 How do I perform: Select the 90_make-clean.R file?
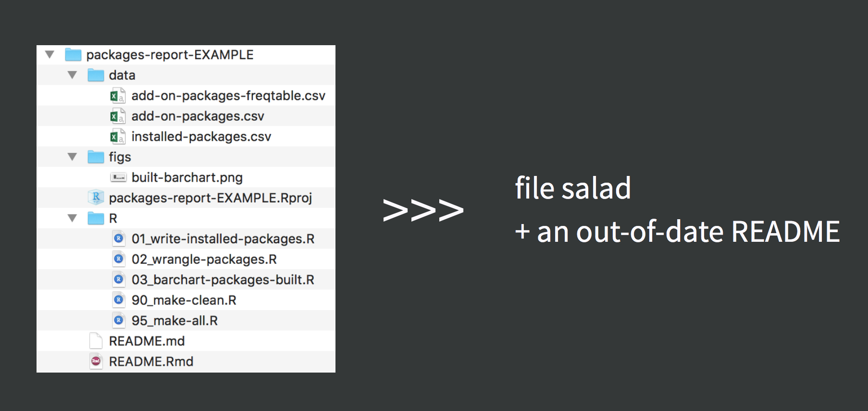tap(186, 300)
